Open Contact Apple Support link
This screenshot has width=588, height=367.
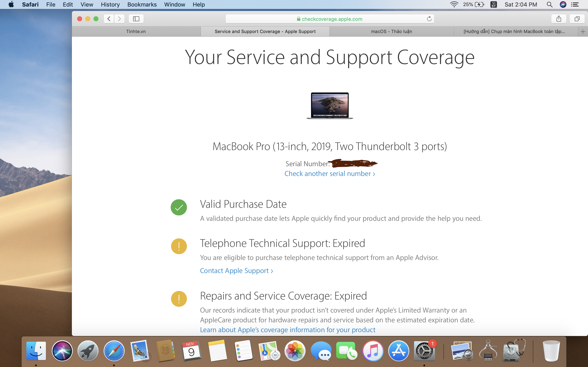236,271
